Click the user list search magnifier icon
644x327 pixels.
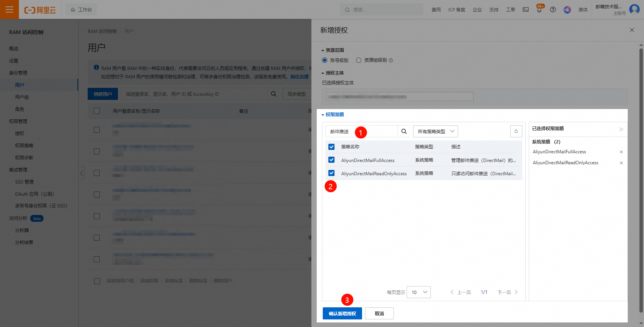(274, 94)
